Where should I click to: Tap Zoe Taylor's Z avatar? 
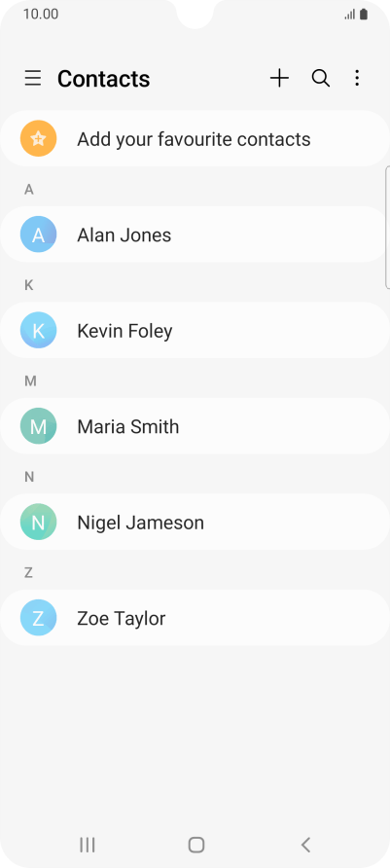38,617
